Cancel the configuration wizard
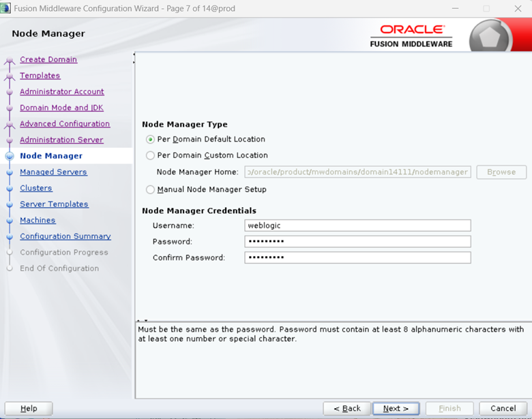 click(503, 409)
